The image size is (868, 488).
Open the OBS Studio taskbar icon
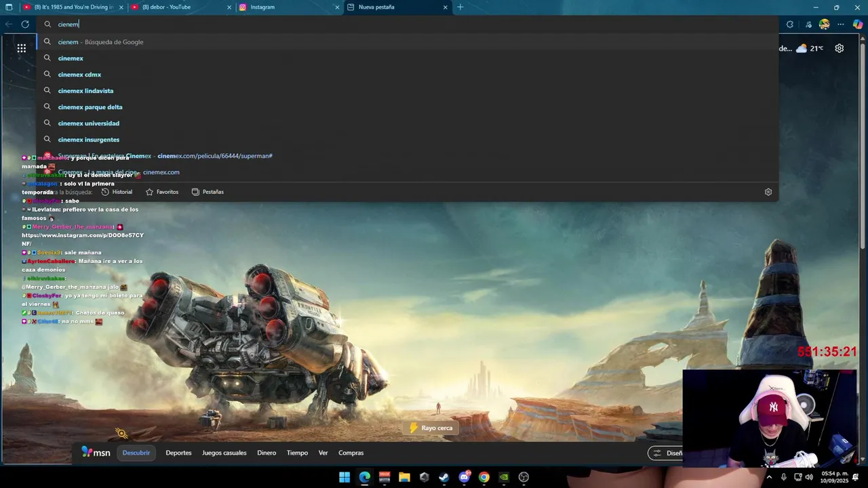click(x=524, y=477)
